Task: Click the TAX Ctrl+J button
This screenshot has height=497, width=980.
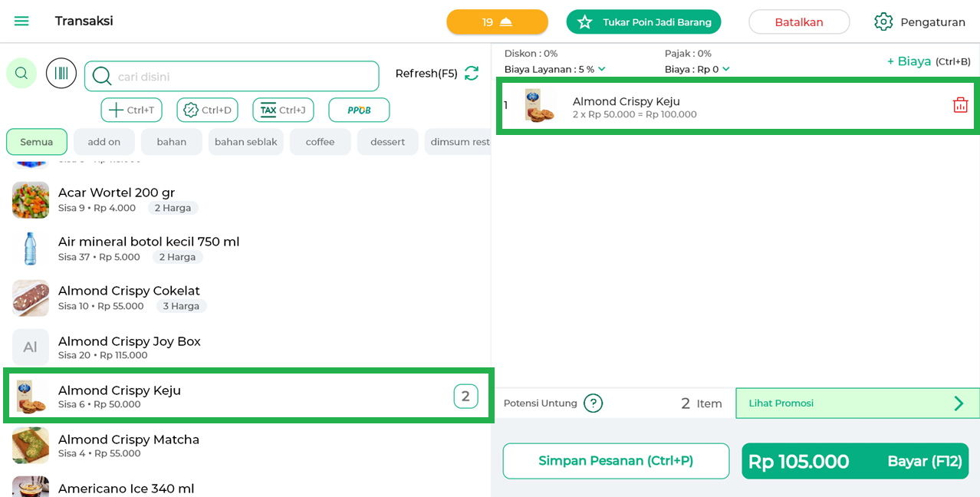Action: tap(283, 110)
